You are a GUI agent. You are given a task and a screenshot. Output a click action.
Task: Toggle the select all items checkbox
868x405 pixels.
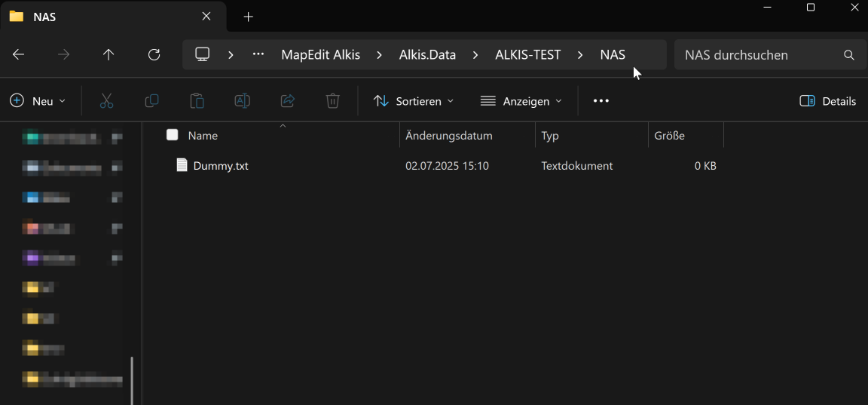[x=173, y=135]
